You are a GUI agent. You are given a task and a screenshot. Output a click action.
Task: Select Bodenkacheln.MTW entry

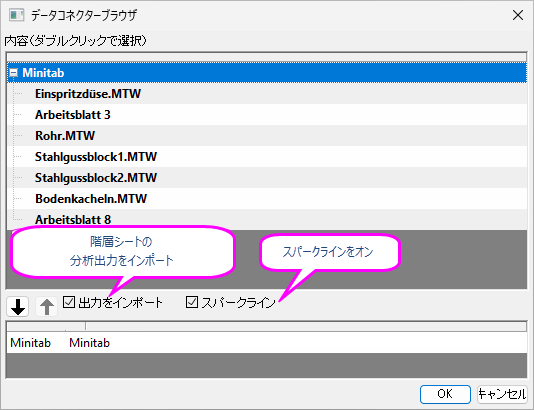91,199
